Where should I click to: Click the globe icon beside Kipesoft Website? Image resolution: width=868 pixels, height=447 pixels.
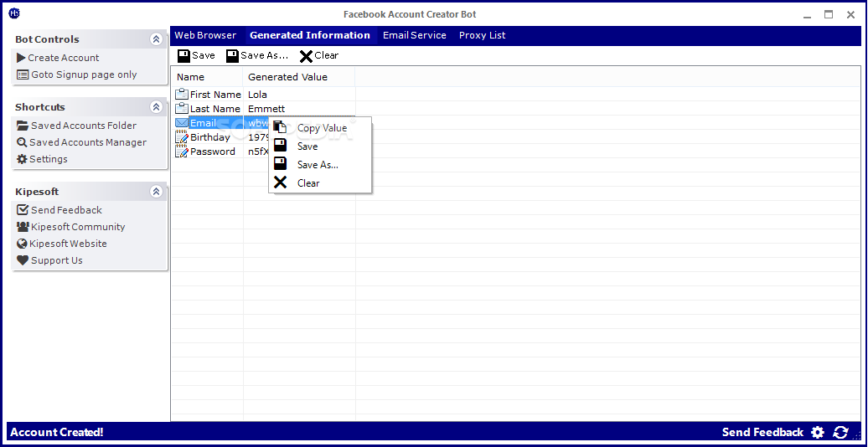(x=23, y=244)
